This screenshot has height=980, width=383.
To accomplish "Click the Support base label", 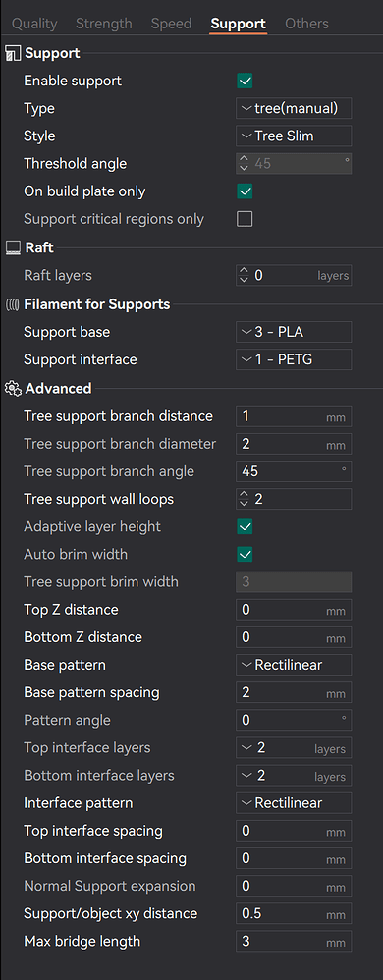I will tap(67, 333).
